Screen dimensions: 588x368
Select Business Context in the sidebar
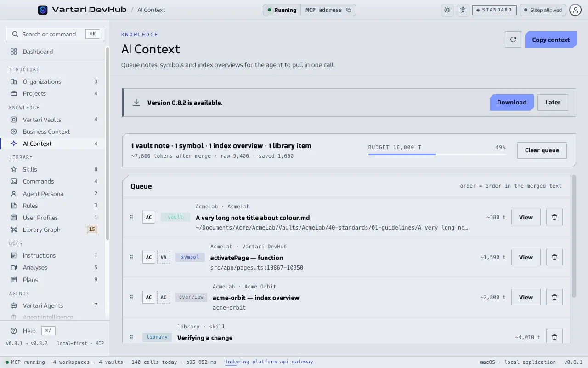click(x=52, y=132)
